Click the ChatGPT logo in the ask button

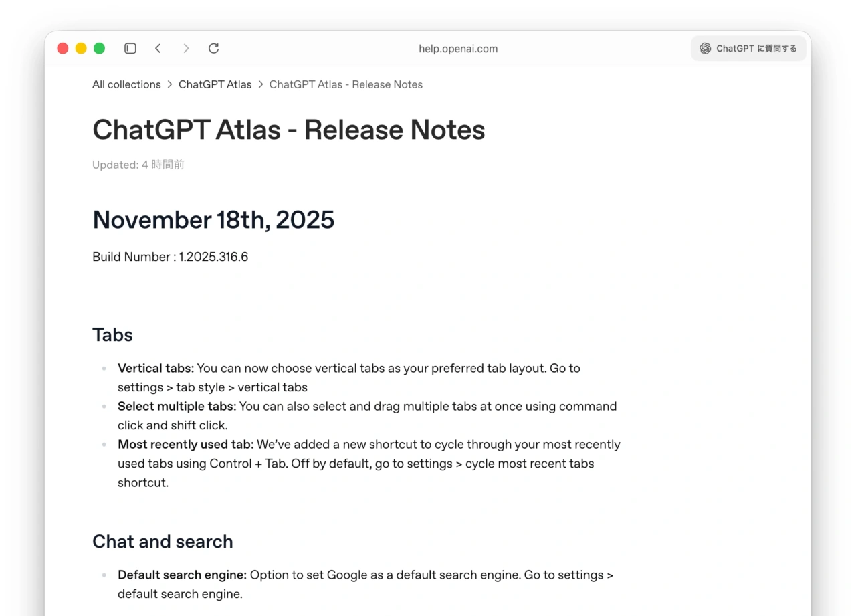pos(706,48)
